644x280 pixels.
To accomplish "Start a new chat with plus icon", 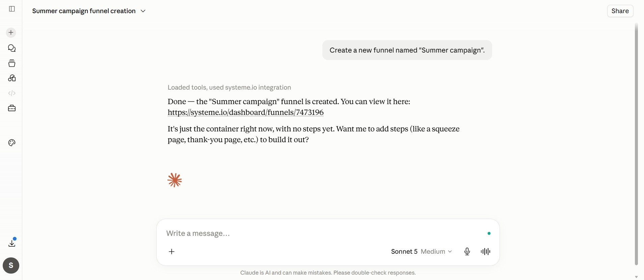I will [11, 33].
